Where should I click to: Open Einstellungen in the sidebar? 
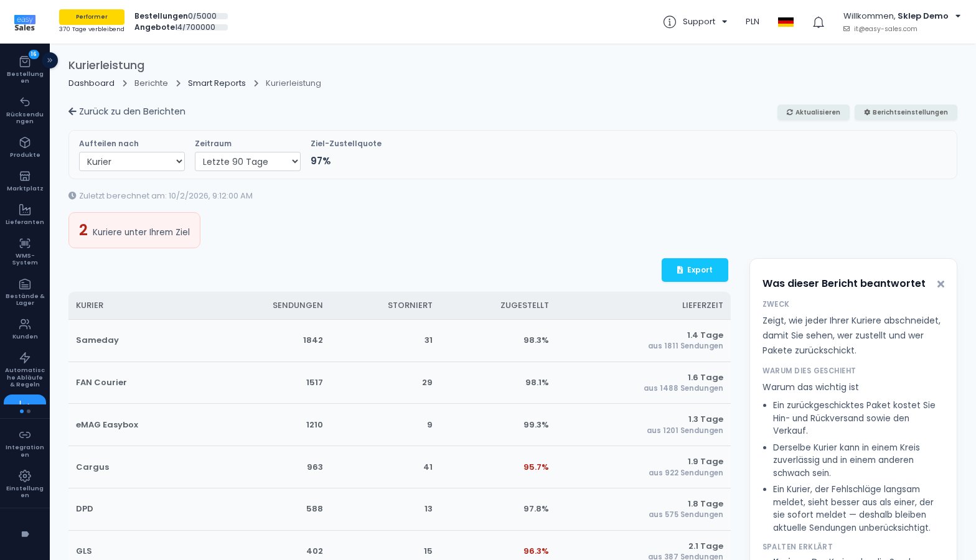tap(25, 484)
